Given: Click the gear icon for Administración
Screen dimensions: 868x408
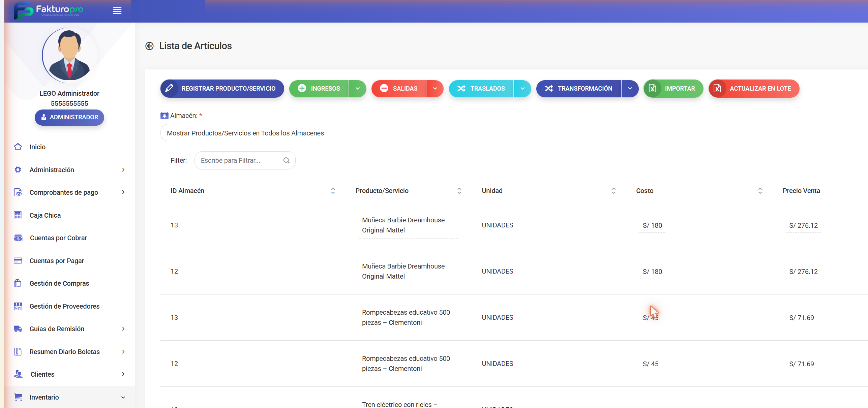Looking at the screenshot, I should click(x=18, y=170).
